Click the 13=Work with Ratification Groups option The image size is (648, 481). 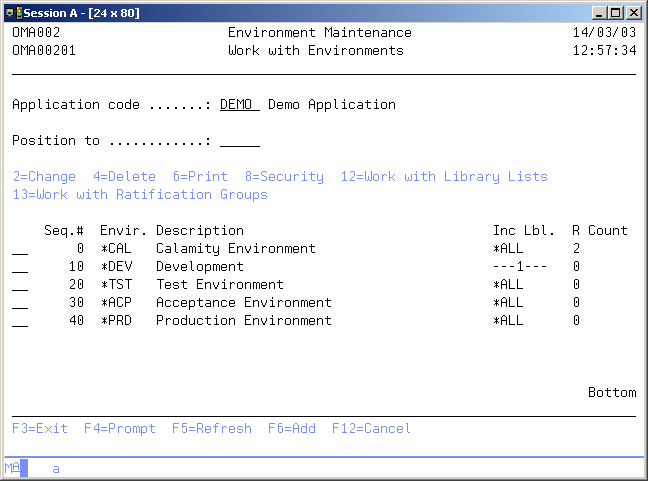[140, 195]
